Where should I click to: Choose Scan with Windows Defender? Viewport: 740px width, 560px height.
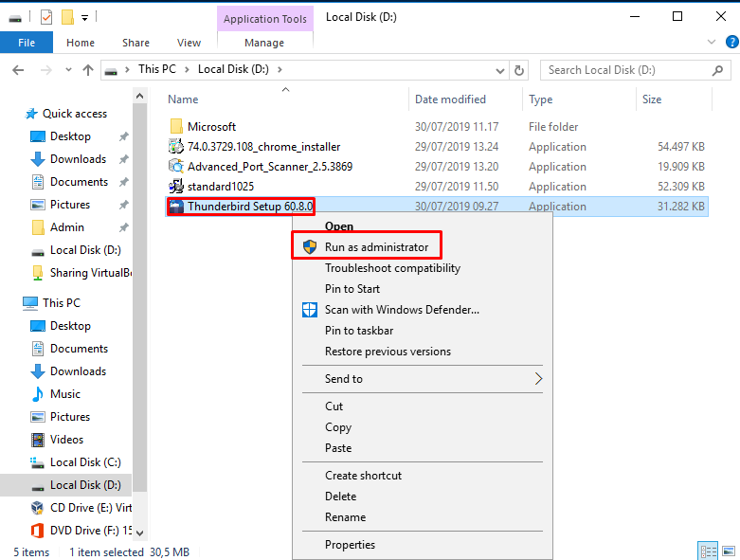coord(423,310)
